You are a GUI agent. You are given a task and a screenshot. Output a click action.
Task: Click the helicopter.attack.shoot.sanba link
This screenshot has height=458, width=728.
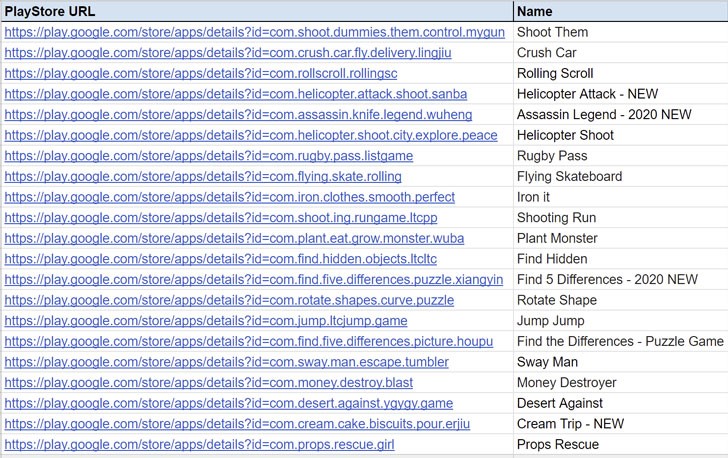[236, 94]
